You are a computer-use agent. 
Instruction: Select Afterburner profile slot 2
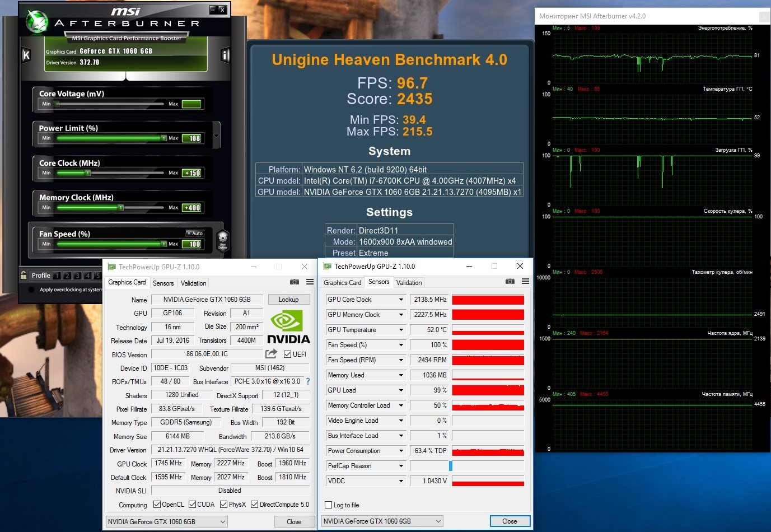tap(67, 276)
